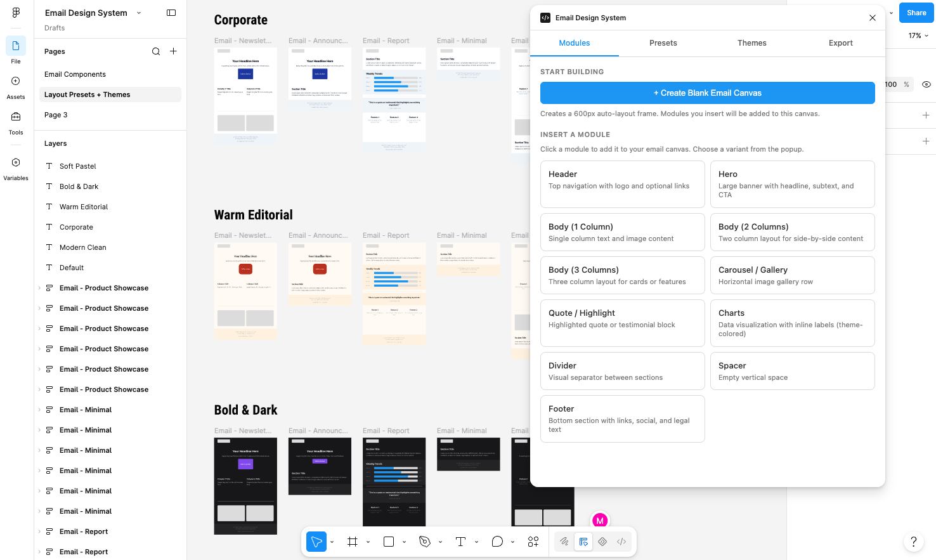Toggle the sidebar collapse icon
Image resolution: width=936 pixels, height=560 pixels.
[171, 13]
